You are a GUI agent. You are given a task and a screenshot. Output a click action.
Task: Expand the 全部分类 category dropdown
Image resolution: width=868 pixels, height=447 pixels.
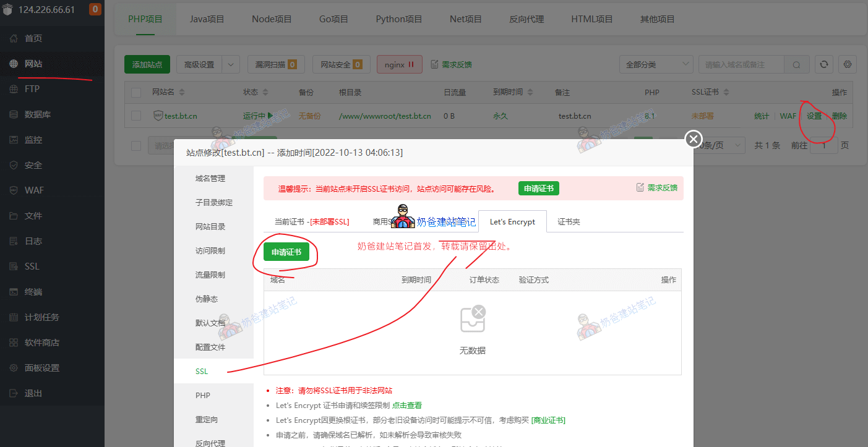656,64
